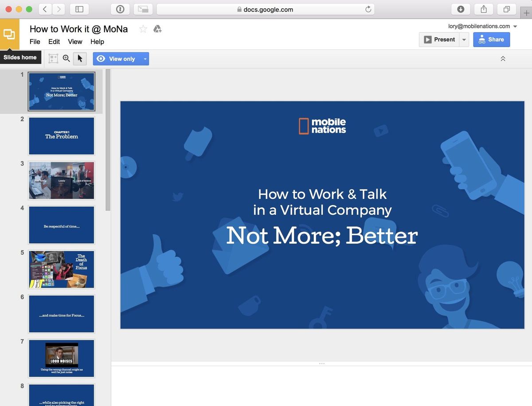Open the Help menu
Image resolution: width=532 pixels, height=406 pixels.
tap(97, 42)
